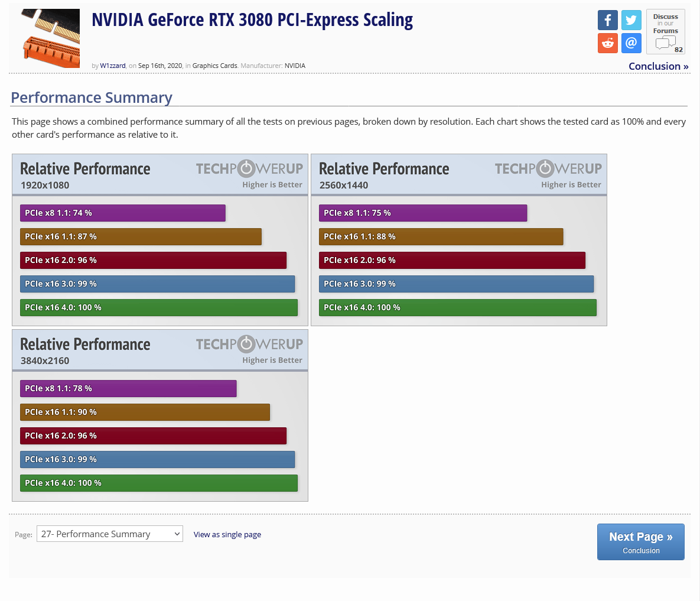Open the Graphics Cards category link

pos(214,66)
